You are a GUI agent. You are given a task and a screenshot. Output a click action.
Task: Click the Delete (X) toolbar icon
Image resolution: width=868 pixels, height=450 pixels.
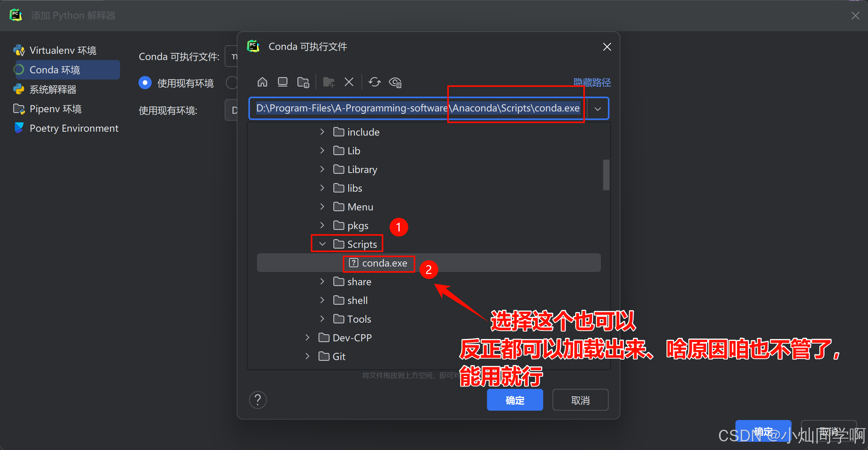[349, 82]
